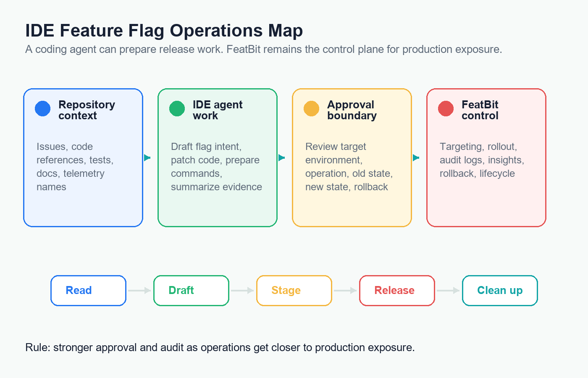Click the arrow between Stage and Release
The image size is (588, 378).
[x=345, y=291]
